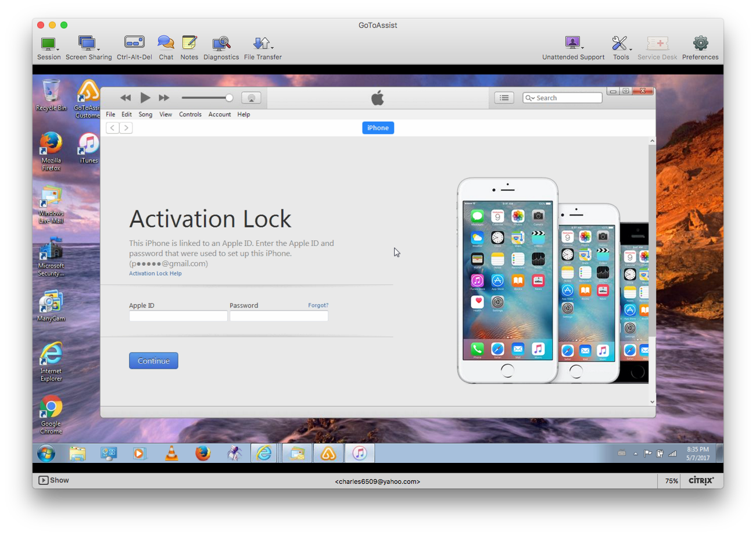Click the Action Center flag tray icon
Screen dimensions: 756x535
[648, 454]
